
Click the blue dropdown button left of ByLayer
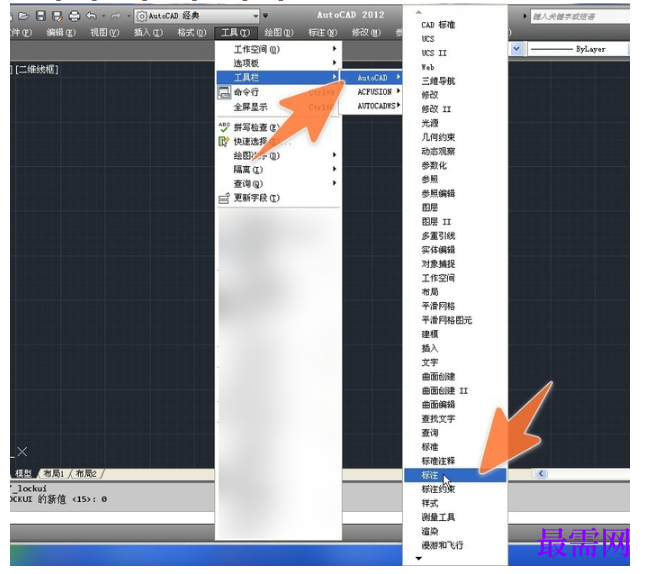[516, 49]
